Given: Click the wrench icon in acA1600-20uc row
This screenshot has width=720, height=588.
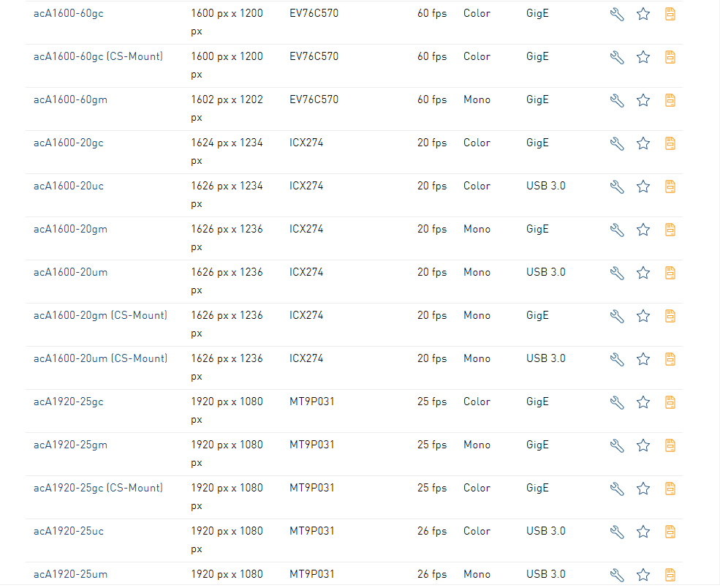Looking at the screenshot, I should 617,186.
